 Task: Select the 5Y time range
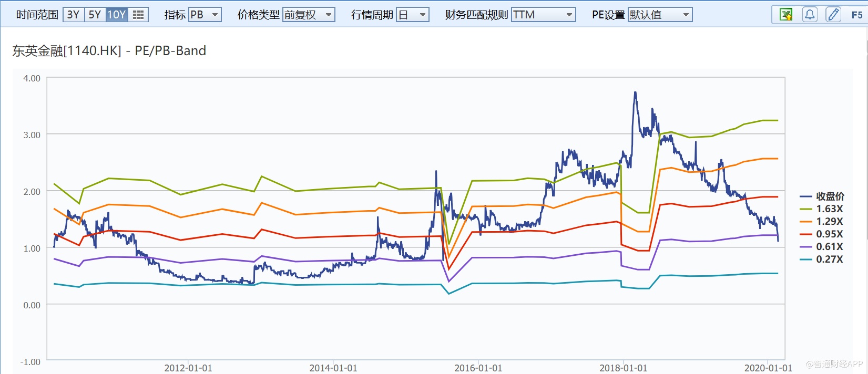(x=95, y=15)
